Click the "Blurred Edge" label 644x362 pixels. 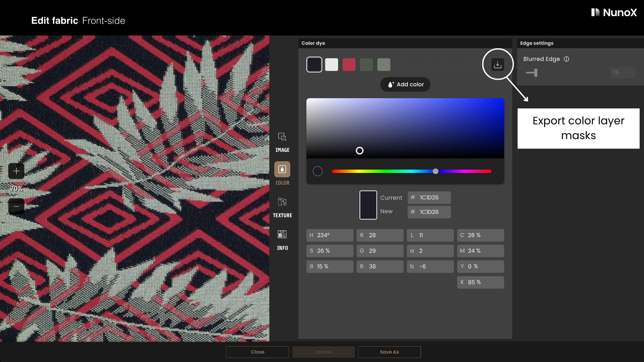541,59
